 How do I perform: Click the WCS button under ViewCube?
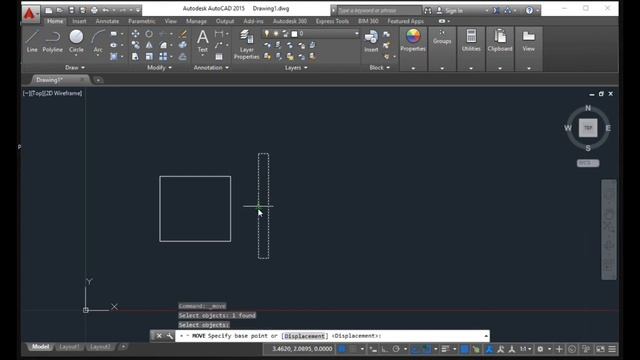tap(588, 163)
